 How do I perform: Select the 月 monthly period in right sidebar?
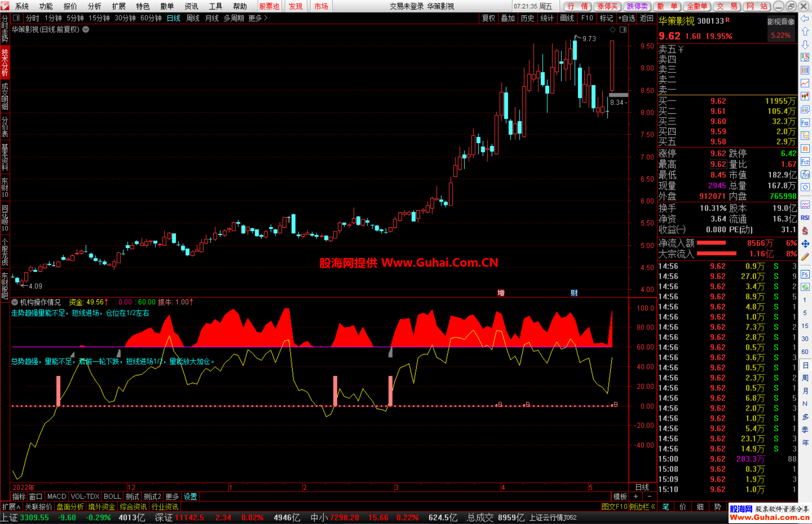(805, 391)
